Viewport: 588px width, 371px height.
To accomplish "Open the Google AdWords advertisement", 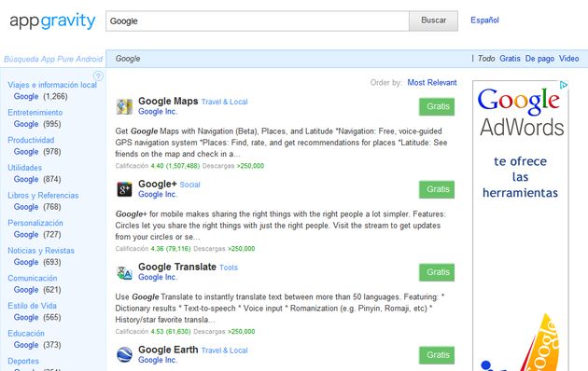I will coord(521,226).
